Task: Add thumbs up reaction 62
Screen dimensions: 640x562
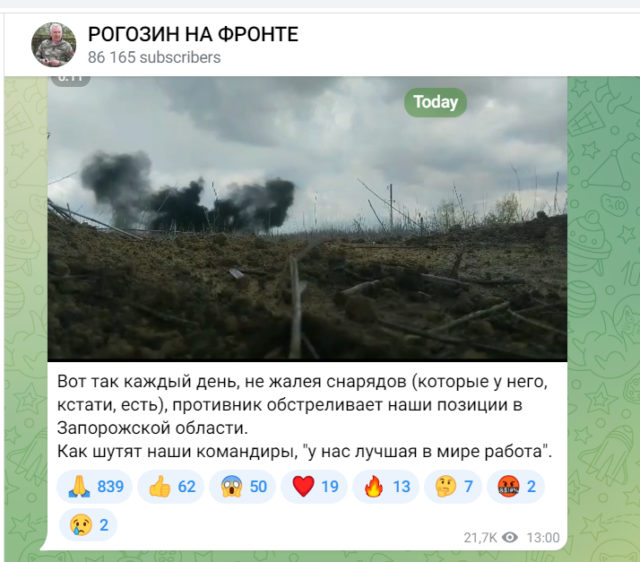Action: [x=172, y=486]
